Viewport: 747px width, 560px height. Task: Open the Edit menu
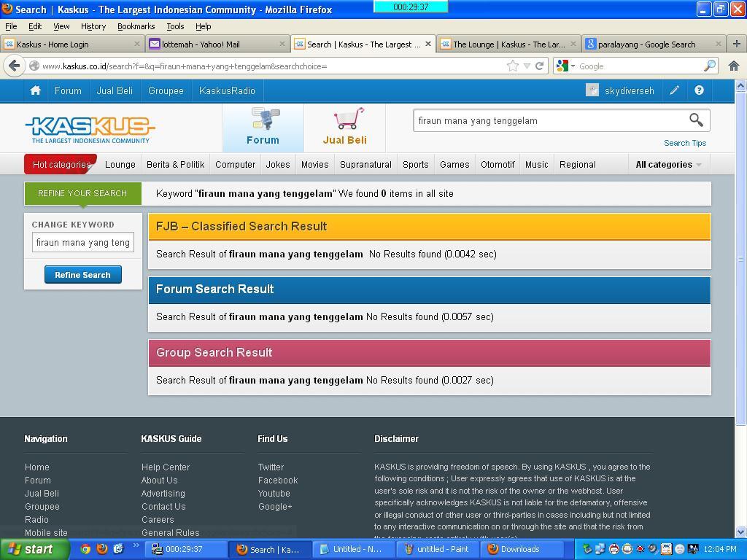point(35,26)
